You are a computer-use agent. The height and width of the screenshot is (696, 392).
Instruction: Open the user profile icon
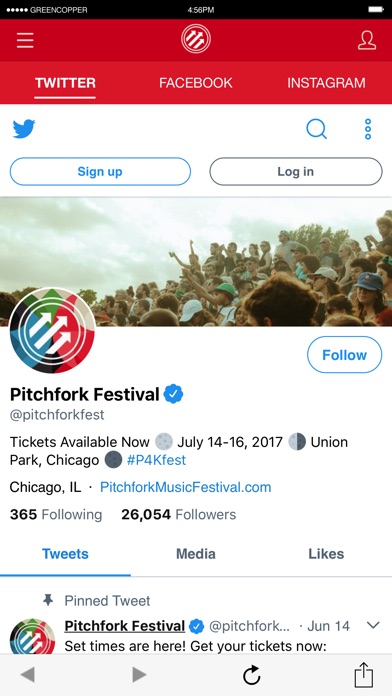coord(367,40)
